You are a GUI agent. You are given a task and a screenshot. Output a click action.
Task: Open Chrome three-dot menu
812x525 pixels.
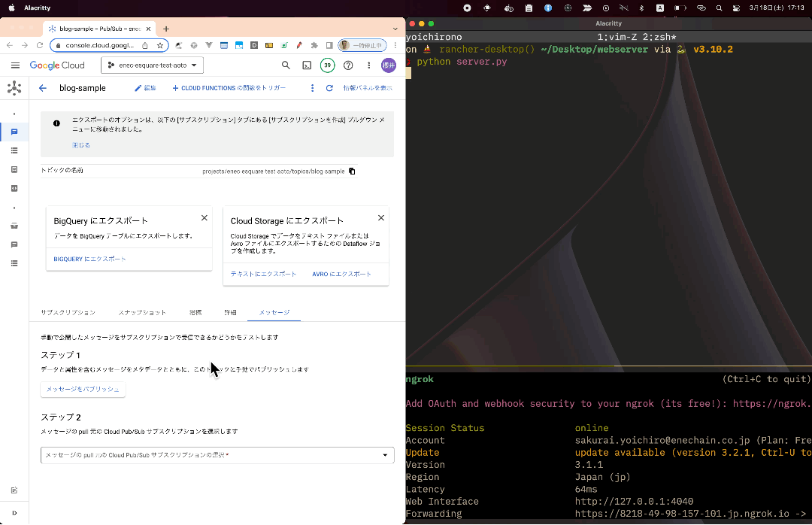tap(395, 46)
